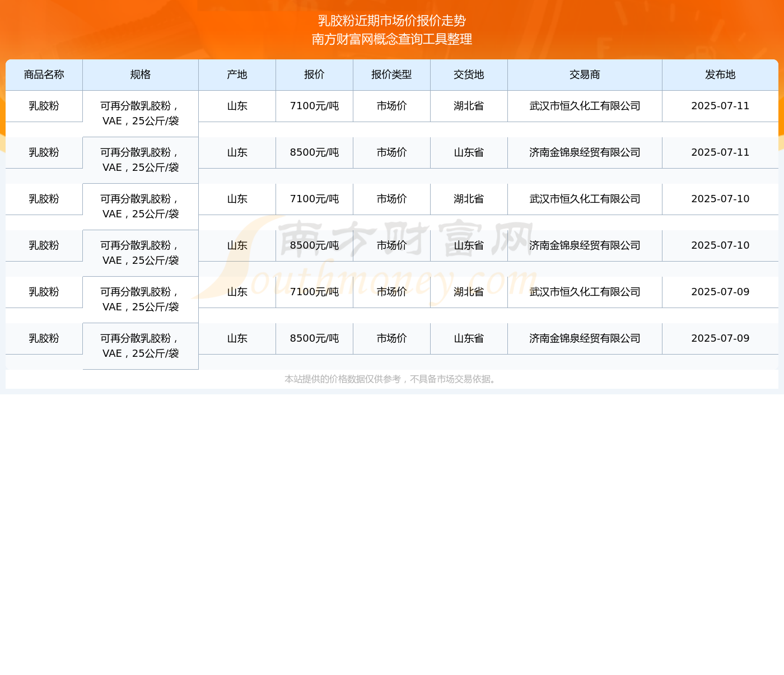The width and height of the screenshot is (784, 675).
Task: Click 武汉市恒久化工有限公司 in the 2025-07-09 row
Action: pyautogui.click(x=585, y=292)
